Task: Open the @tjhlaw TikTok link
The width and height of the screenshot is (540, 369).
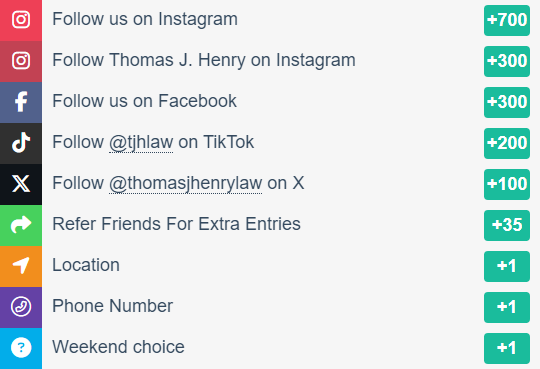Action: [141, 142]
